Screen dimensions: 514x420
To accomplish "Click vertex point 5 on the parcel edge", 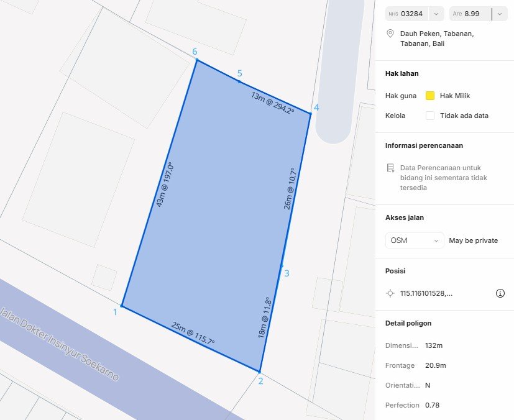I will [239, 81].
